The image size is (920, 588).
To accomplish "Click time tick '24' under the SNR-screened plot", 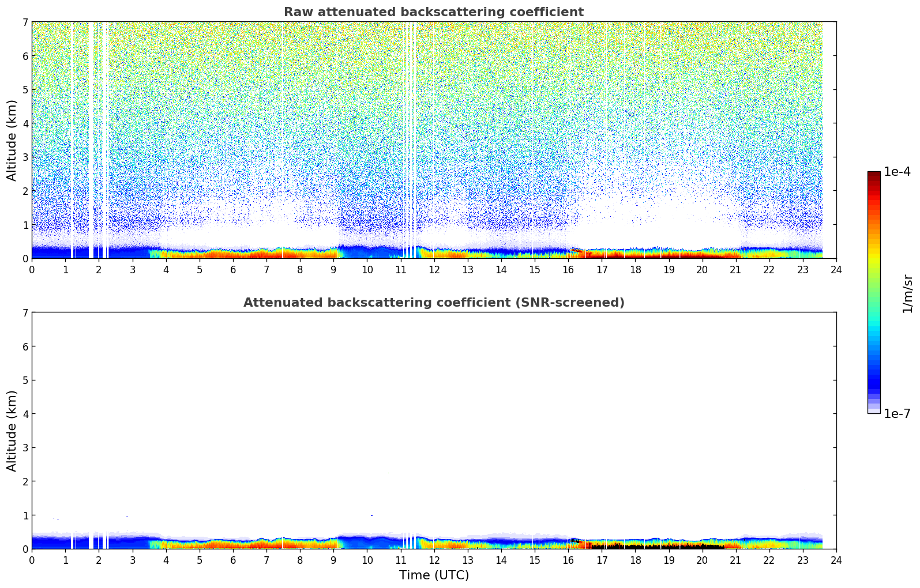I will 836,560.
